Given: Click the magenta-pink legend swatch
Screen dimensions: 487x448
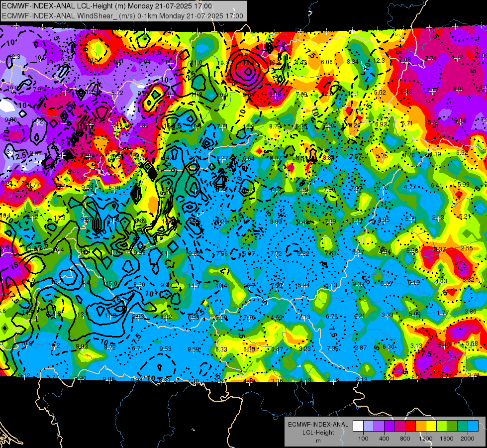Looking at the screenshot, I should 400,426.
